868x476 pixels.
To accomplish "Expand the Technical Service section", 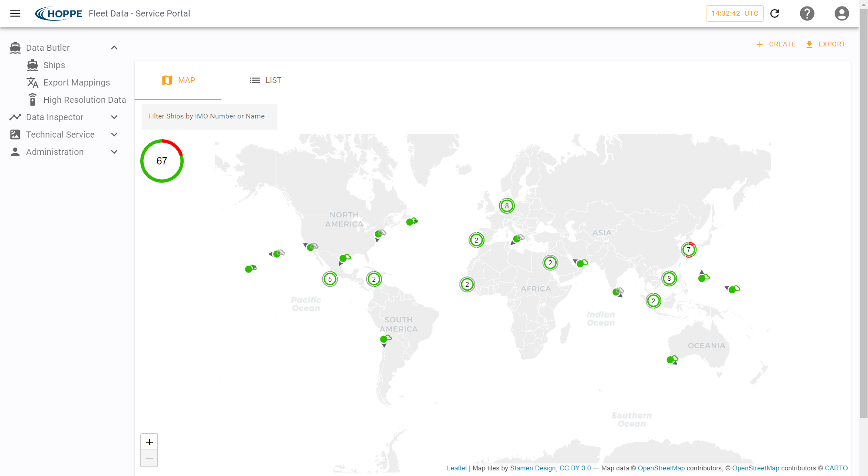I will click(x=114, y=135).
